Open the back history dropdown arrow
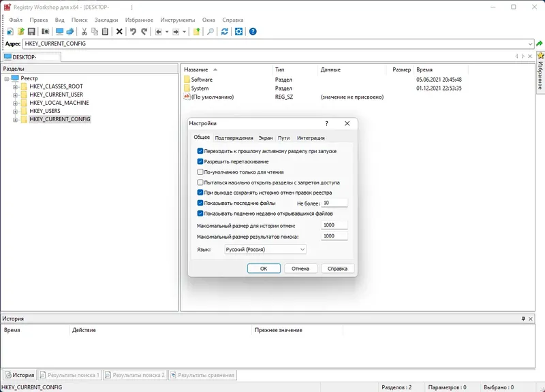 tap(167, 31)
